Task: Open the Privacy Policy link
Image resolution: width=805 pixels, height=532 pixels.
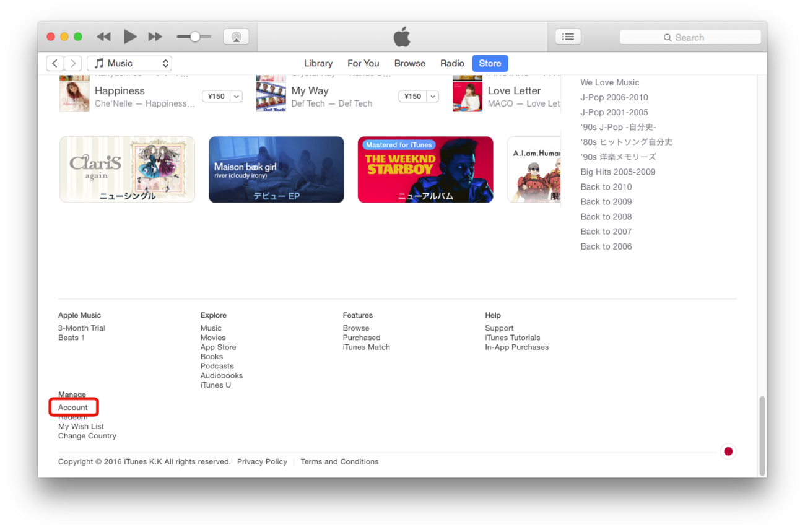Action: point(262,461)
